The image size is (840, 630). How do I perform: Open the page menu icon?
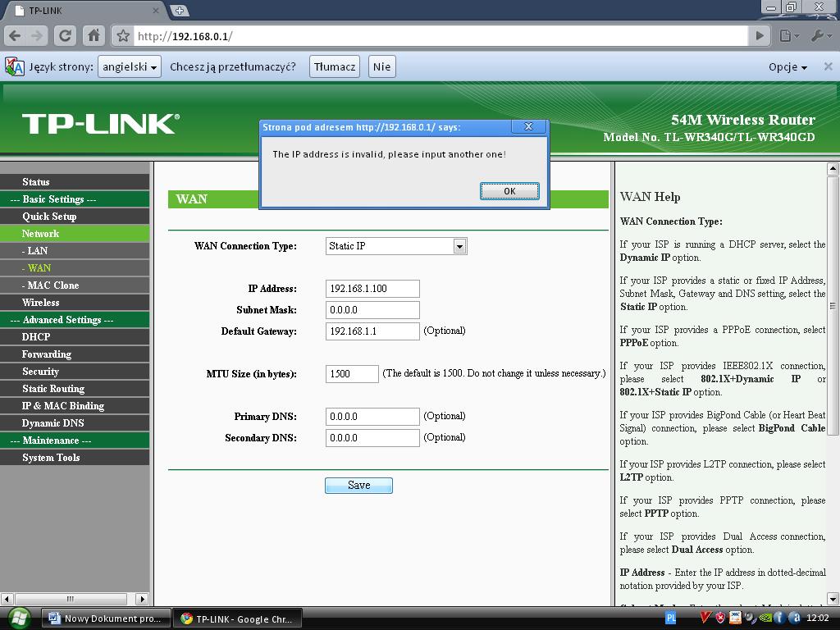pos(789,36)
